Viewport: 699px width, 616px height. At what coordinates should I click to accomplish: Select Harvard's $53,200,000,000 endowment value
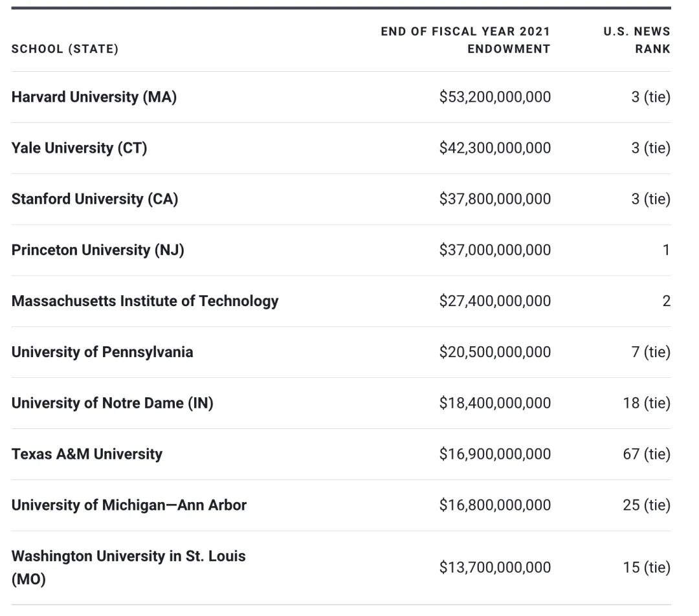(x=495, y=97)
